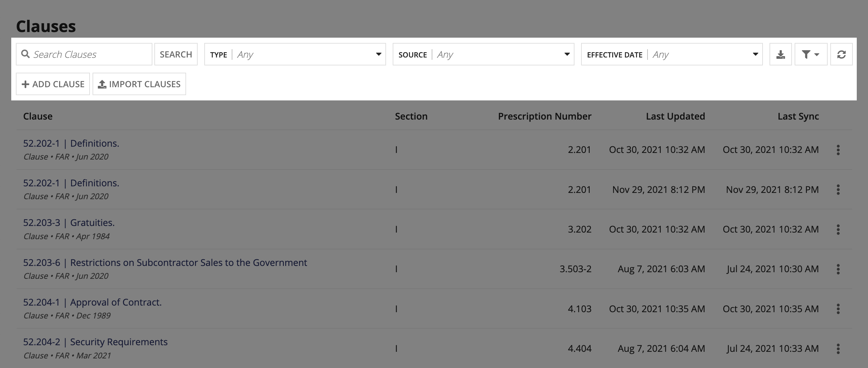Expand the Source dropdown
The image size is (868, 368).
pyautogui.click(x=483, y=54)
